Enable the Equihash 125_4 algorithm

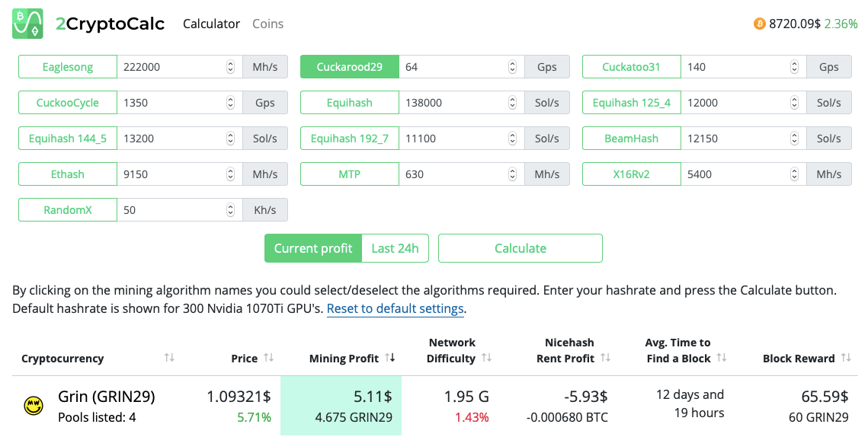pos(631,103)
